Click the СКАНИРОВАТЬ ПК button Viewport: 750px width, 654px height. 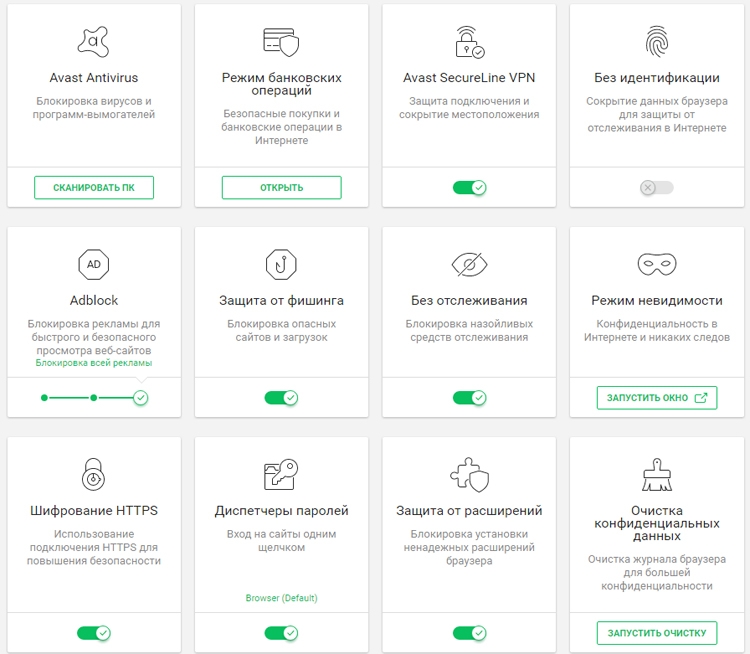tap(94, 188)
